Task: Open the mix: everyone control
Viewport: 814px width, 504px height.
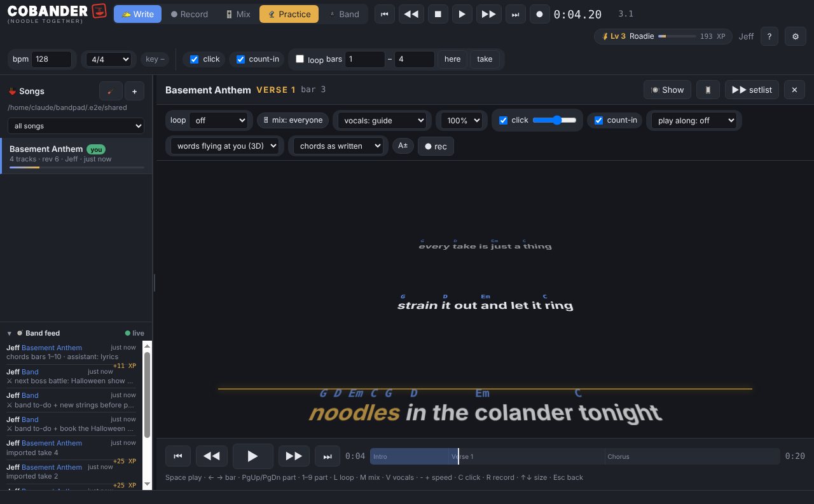Action: (293, 120)
